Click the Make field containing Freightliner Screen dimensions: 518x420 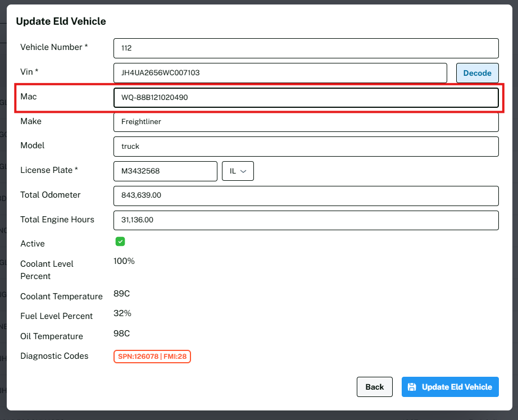[x=306, y=122]
